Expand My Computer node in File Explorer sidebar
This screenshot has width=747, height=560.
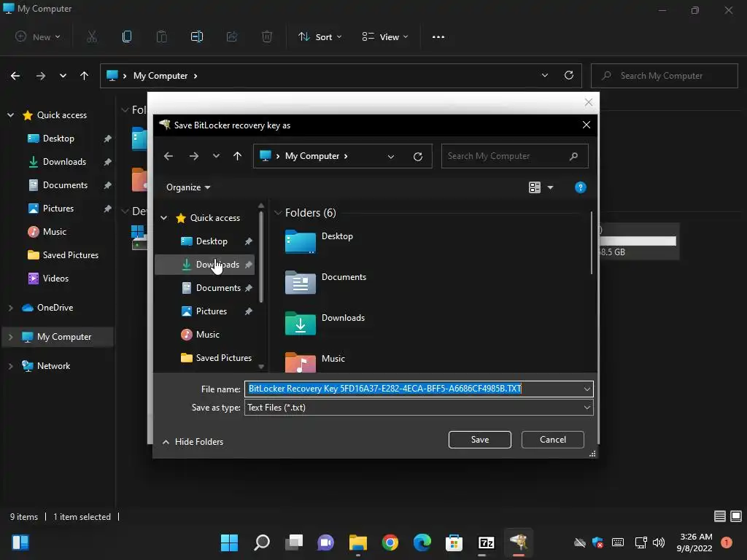10,337
